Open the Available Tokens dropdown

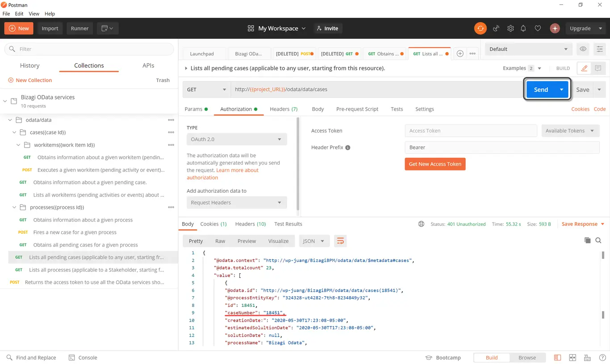point(570,131)
